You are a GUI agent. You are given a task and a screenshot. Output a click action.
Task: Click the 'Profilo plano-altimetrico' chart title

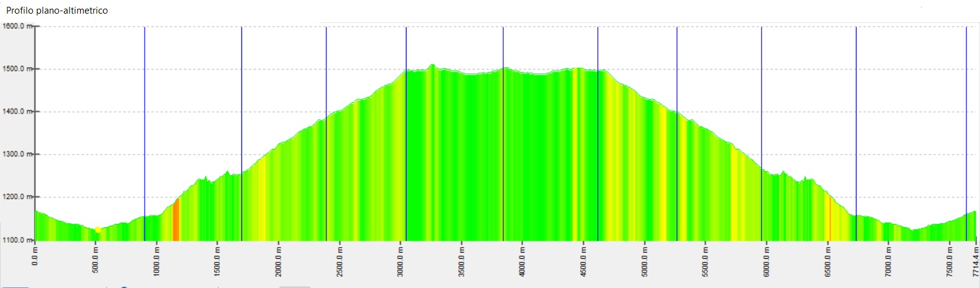(57, 11)
